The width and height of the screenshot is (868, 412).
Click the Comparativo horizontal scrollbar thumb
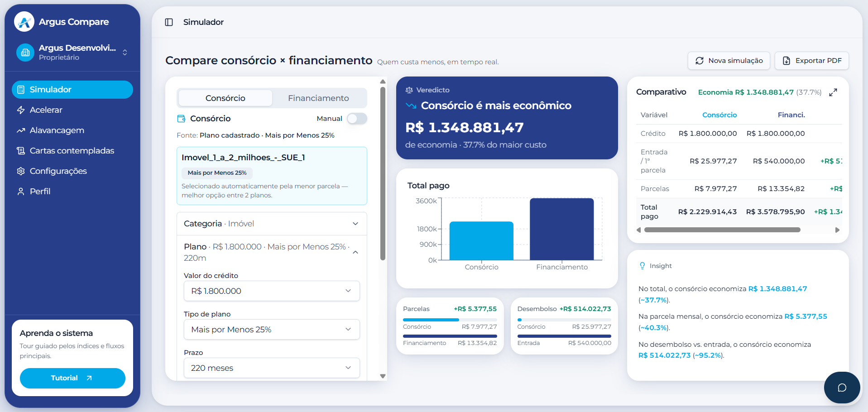click(x=722, y=230)
